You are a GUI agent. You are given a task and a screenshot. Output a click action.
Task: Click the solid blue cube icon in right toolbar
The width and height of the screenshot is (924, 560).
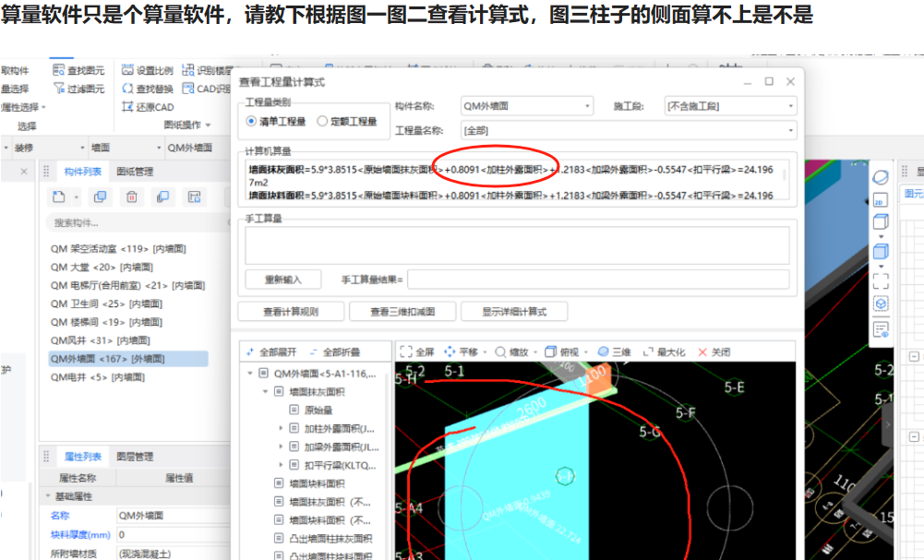pos(881,252)
